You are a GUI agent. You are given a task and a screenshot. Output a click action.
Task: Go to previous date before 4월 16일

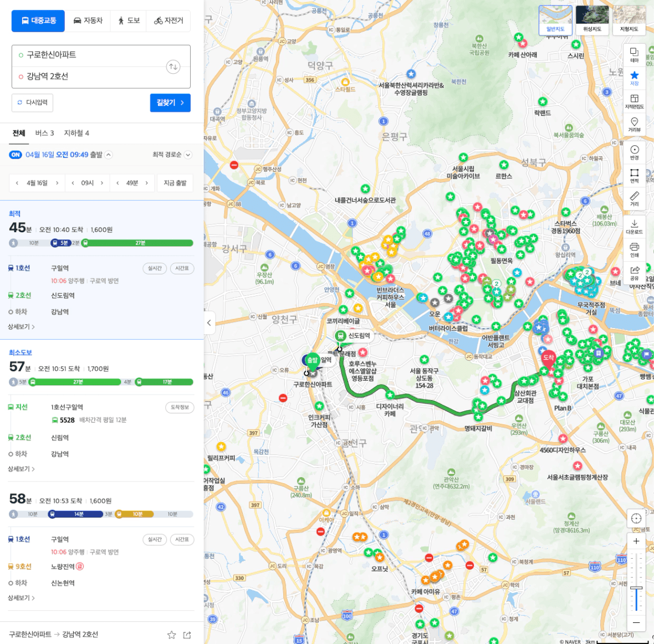tap(17, 183)
